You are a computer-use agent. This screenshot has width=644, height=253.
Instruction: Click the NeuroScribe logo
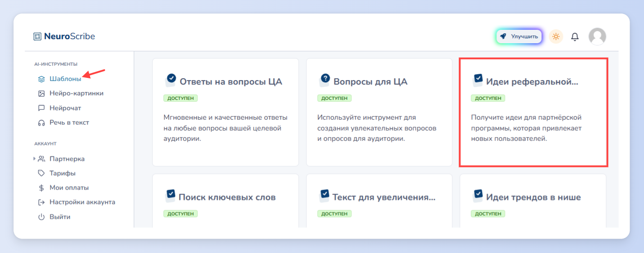64,36
